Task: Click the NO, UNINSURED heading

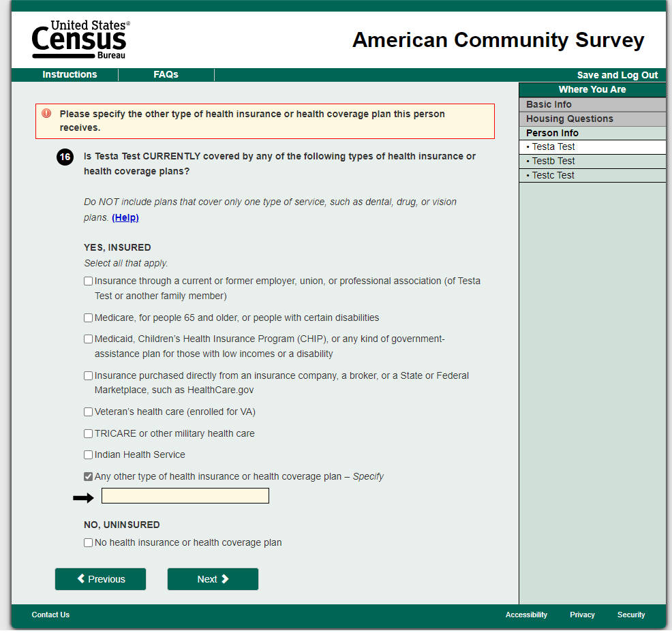Action: (122, 525)
